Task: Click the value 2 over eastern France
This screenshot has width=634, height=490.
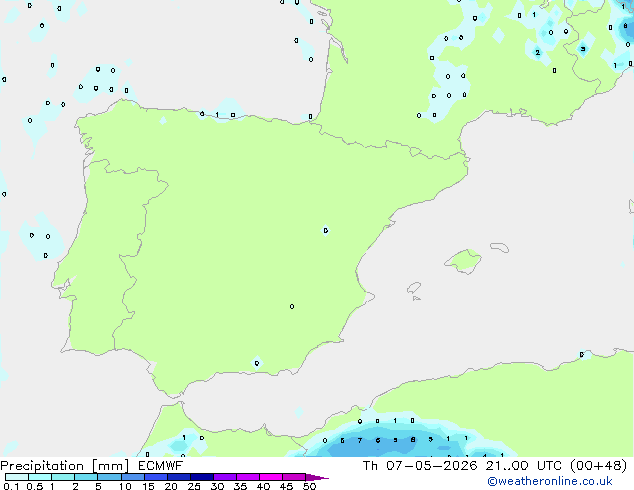Action: tap(537, 53)
